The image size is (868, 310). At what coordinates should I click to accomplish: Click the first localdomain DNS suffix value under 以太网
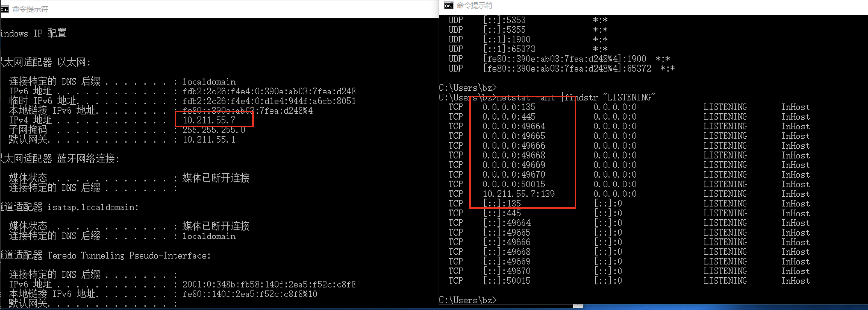209,82
